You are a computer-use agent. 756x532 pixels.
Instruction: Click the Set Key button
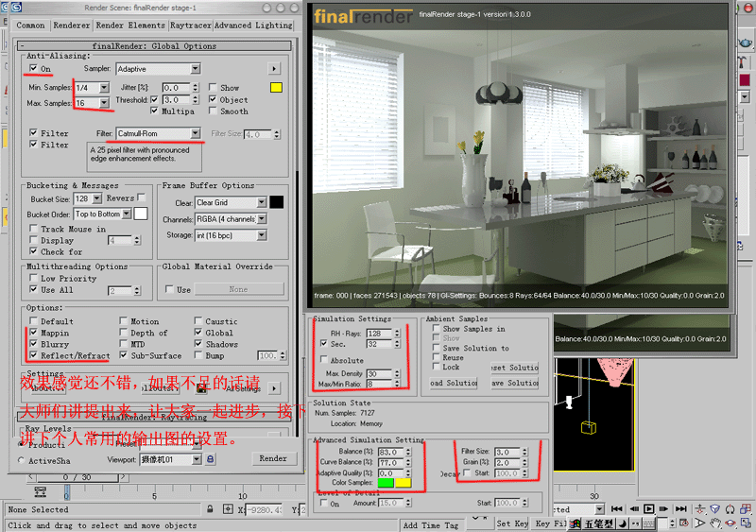(512, 523)
